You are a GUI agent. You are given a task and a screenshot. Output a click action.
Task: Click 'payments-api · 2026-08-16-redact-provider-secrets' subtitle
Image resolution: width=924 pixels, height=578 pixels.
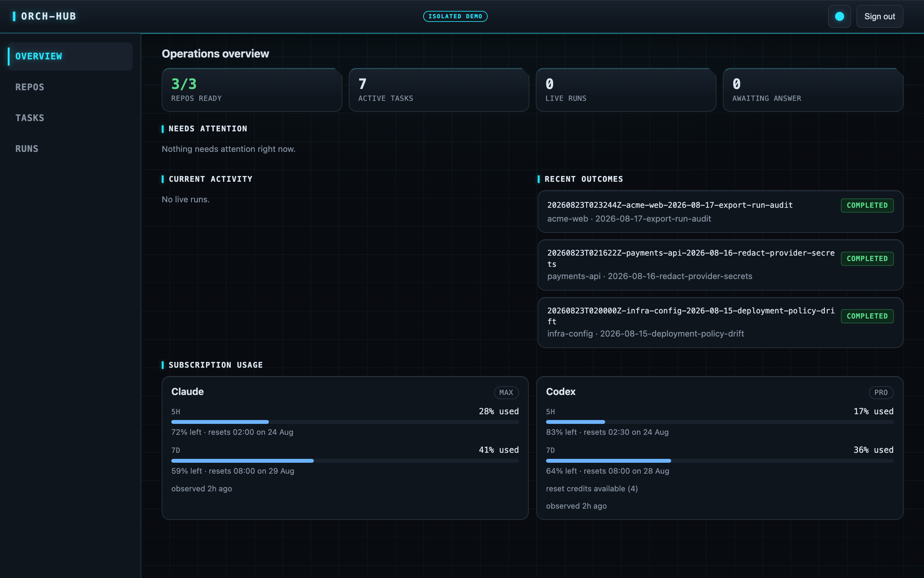(649, 276)
